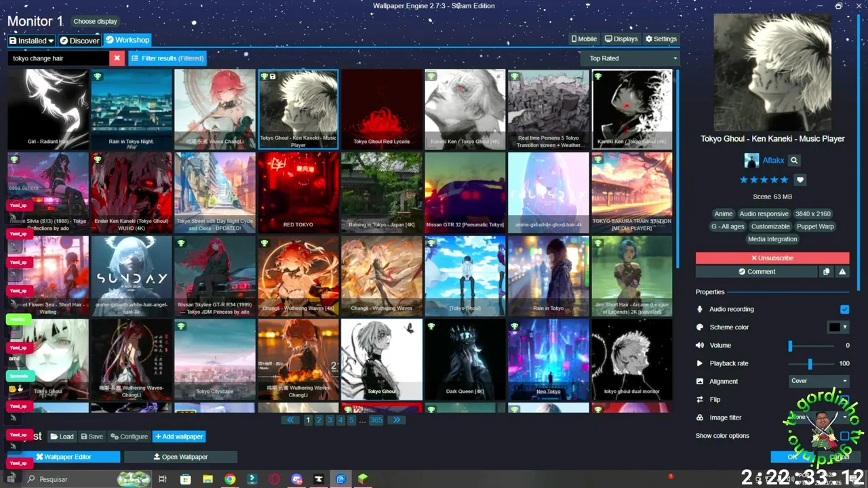Go to results page 5
868x488 pixels.
pos(351,420)
